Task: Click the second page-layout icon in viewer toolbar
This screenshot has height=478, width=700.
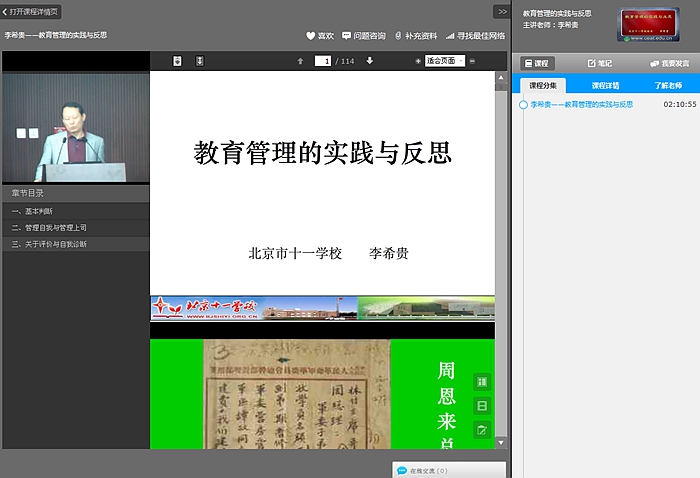Action: click(200, 61)
